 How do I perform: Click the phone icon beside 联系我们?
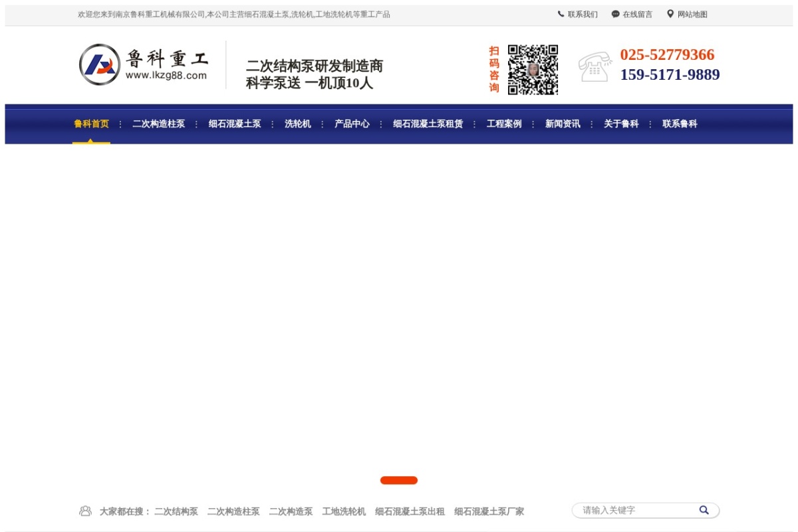coord(561,14)
